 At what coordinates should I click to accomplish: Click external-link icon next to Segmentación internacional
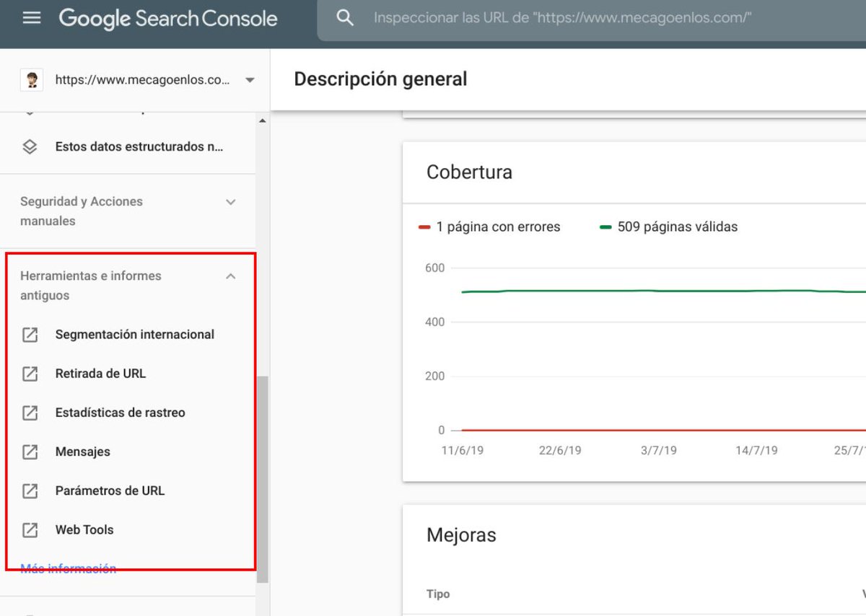(30, 335)
